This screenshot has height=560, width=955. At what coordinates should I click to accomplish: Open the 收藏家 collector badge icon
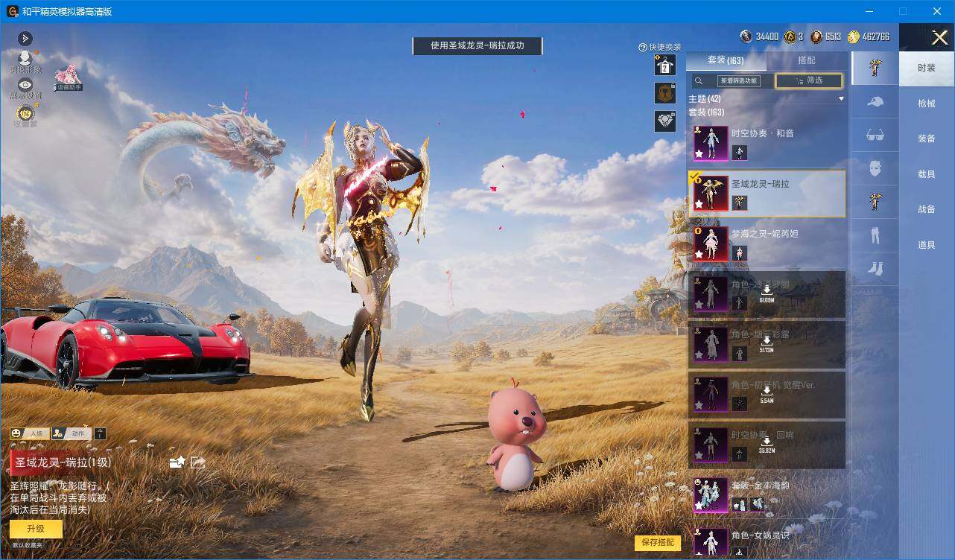(25, 115)
